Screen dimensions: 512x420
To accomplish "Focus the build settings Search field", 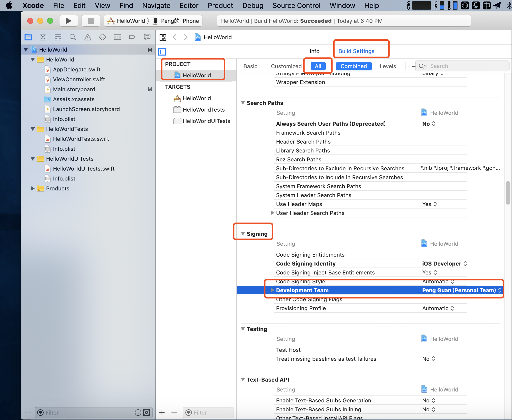I will click(x=462, y=66).
